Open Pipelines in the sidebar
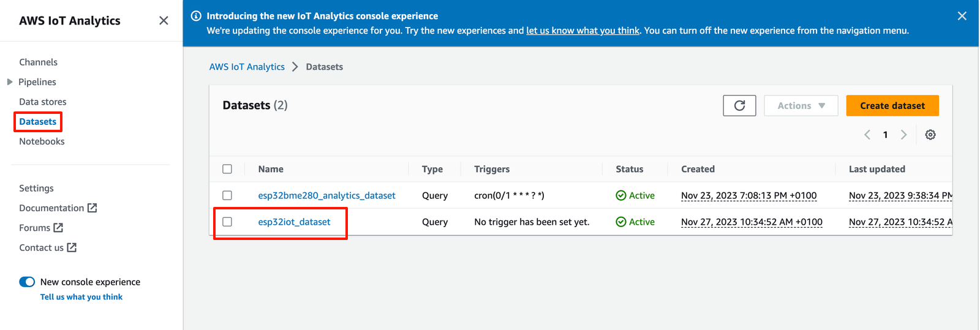The width and height of the screenshot is (980, 330). 37,82
